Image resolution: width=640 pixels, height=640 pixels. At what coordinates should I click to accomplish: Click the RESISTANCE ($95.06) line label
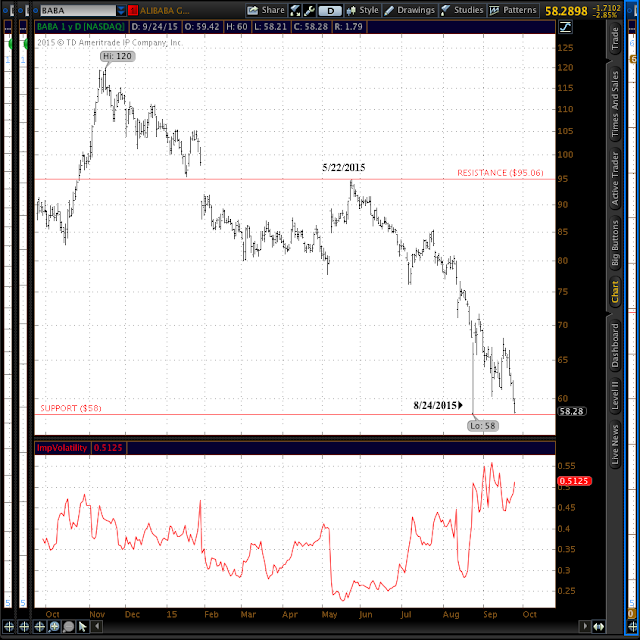[500, 173]
